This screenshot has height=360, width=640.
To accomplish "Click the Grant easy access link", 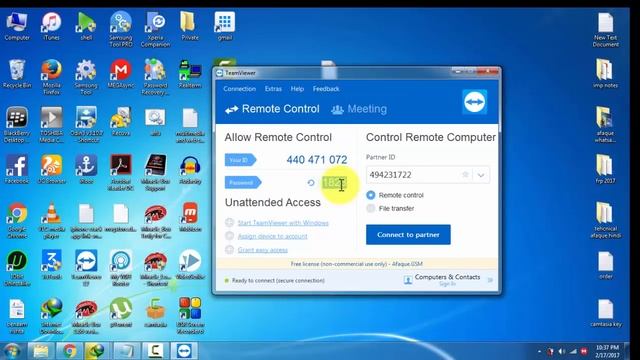I will (x=262, y=250).
